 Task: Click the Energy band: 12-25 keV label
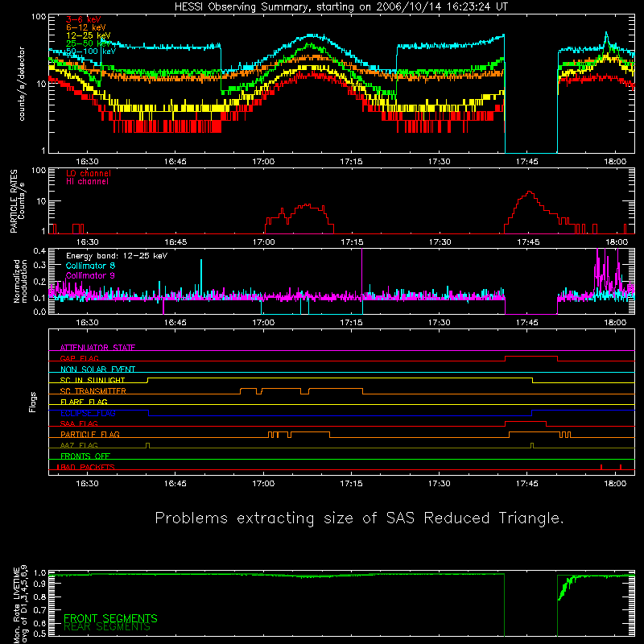[x=117, y=256]
